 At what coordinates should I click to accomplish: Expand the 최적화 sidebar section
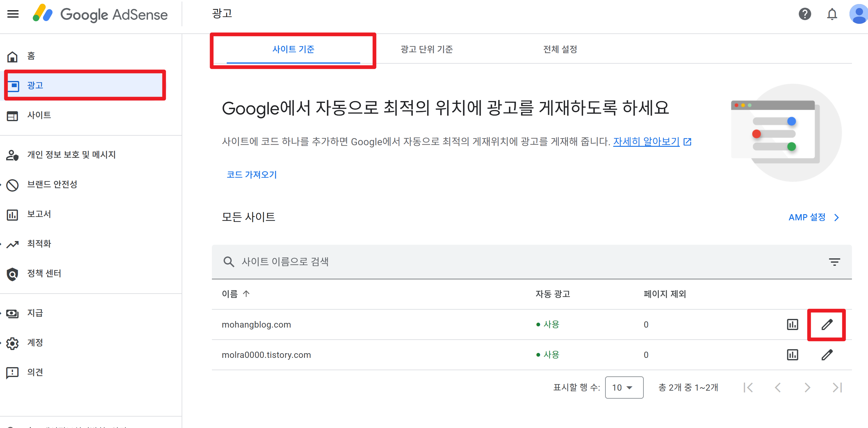pos(39,244)
